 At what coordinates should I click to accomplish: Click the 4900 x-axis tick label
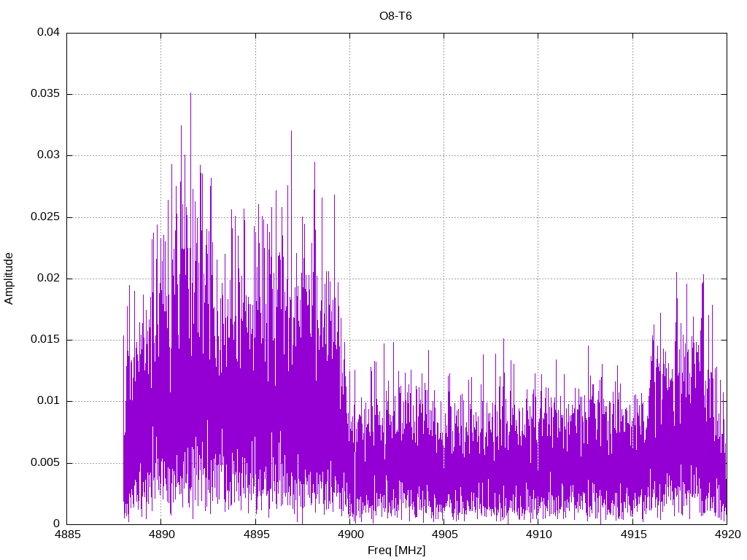[x=349, y=535]
